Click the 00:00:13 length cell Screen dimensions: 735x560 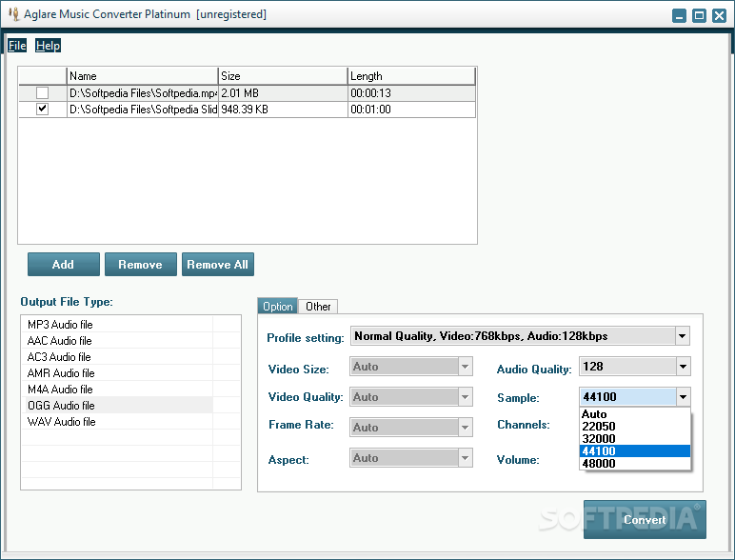[411, 93]
